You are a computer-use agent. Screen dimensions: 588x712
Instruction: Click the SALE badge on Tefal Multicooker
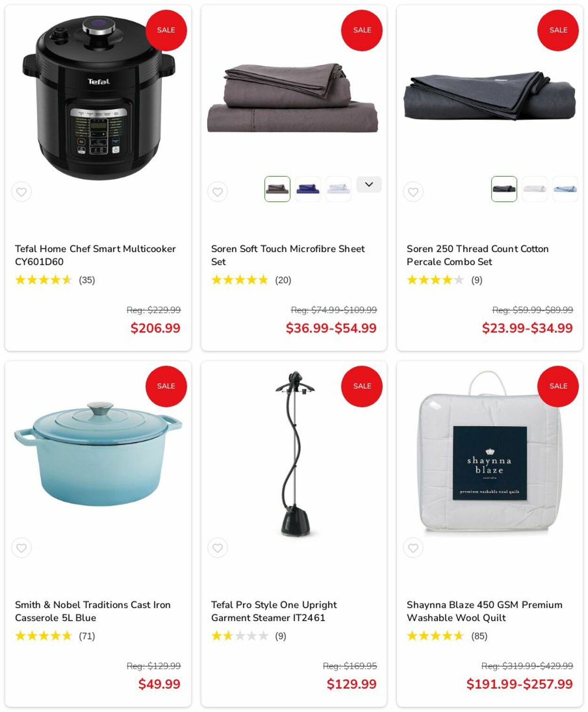166,30
